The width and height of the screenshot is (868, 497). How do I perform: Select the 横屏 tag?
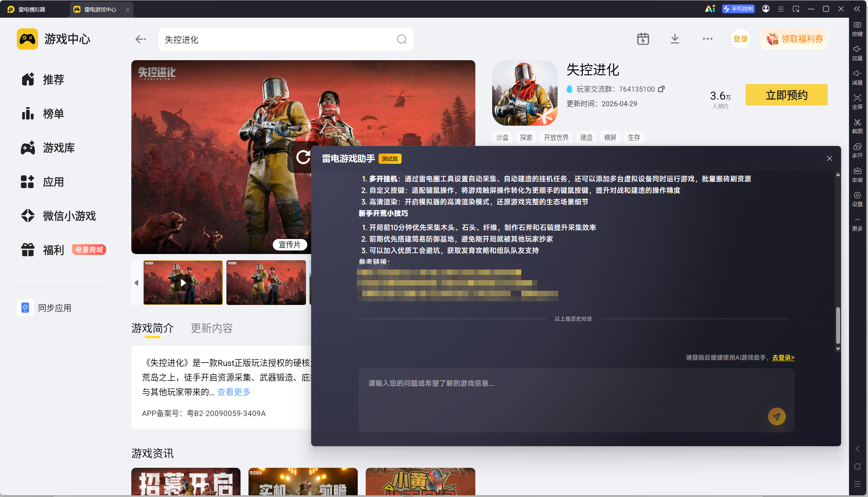coord(610,138)
